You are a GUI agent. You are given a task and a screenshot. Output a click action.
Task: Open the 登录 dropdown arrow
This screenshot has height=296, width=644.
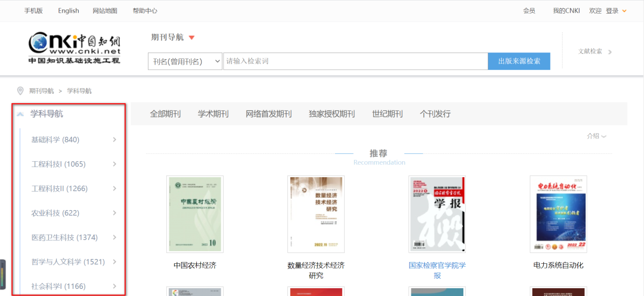point(624,11)
